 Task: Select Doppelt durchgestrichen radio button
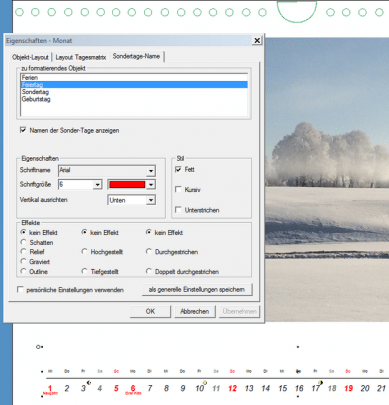click(149, 271)
